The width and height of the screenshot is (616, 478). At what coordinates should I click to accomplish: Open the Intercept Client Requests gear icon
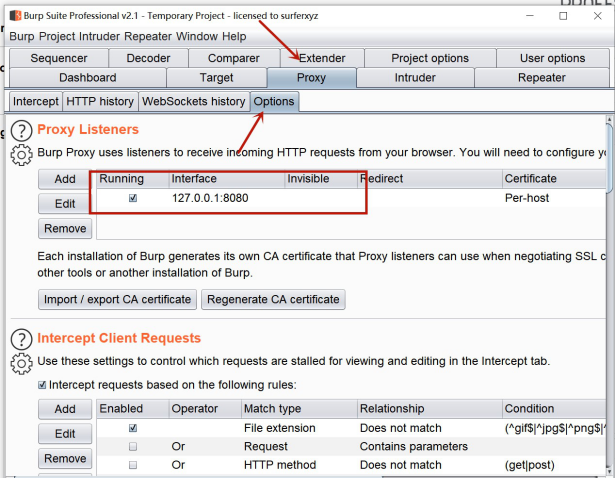tap(21, 362)
